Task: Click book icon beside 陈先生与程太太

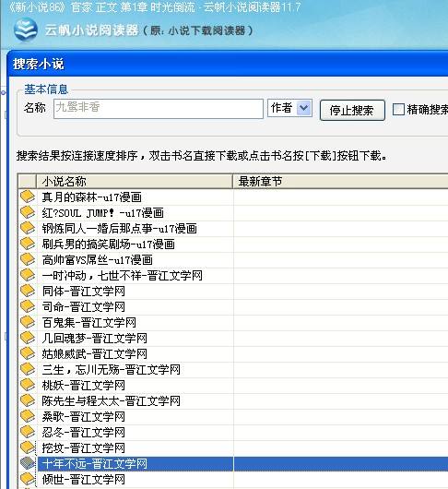Action: [28, 400]
